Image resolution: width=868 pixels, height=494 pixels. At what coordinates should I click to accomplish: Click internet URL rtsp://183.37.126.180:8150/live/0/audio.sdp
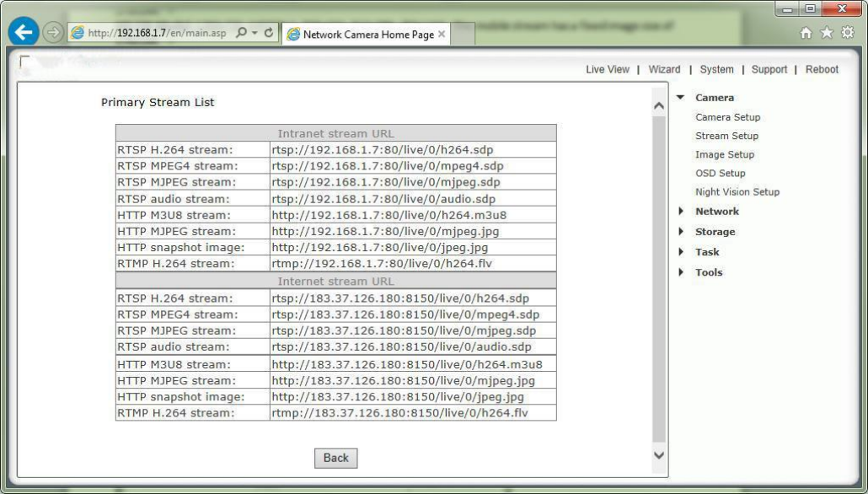(x=401, y=346)
